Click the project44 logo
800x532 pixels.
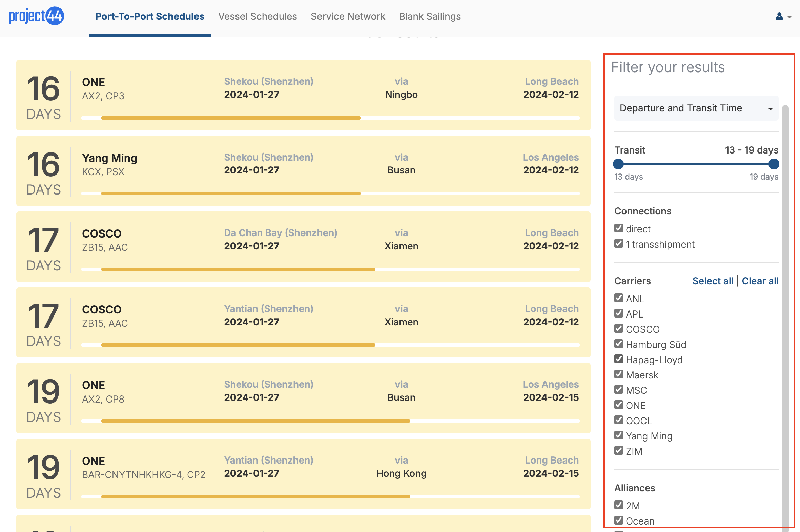pos(36,16)
